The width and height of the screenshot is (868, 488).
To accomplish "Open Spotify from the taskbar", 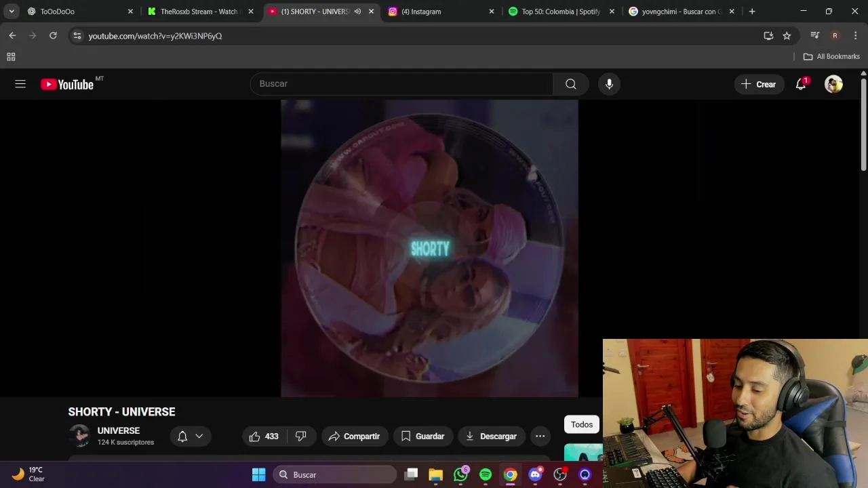I will click(486, 474).
